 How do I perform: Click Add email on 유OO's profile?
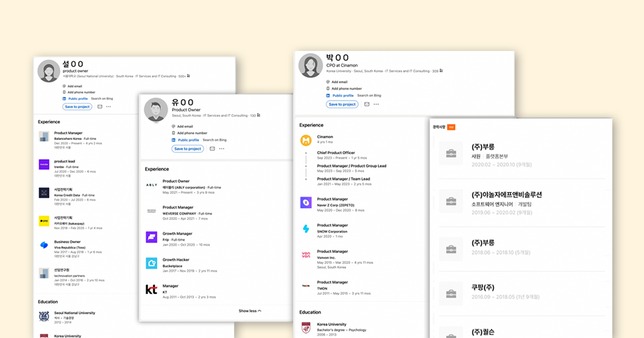pos(185,127)
